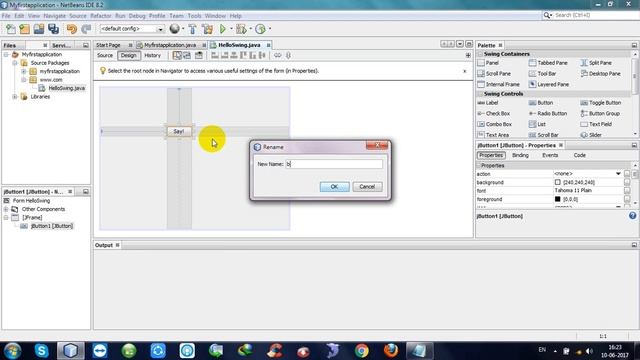Pick the Combo Box palette item
The image size is (640, 360).
494,124
